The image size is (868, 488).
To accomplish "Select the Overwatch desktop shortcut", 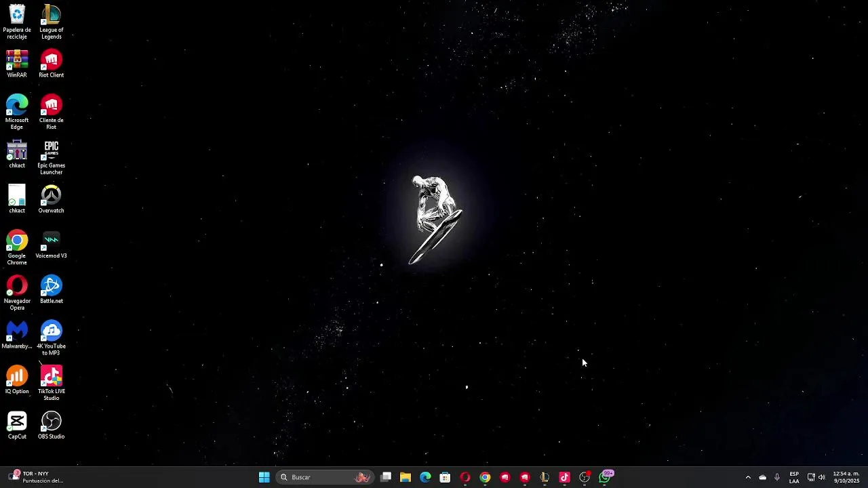I will pyautogui.click(x=52, y=200).
